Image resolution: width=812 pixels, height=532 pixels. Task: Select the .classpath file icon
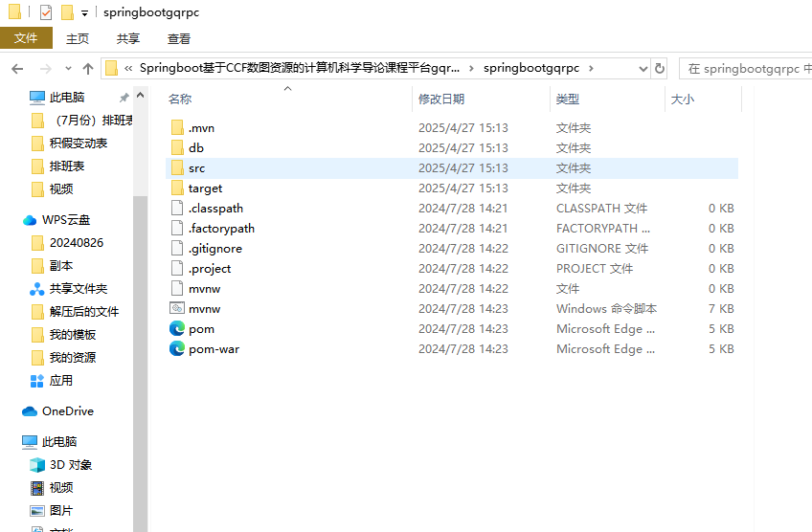pyautogui.click(x=177, y=208)
